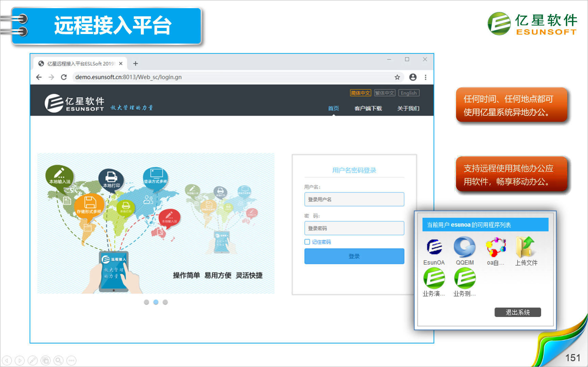The height and width of the screenshot is (367, 588).
Task: Click the 退出系统 button
Action: pos(518,312)
